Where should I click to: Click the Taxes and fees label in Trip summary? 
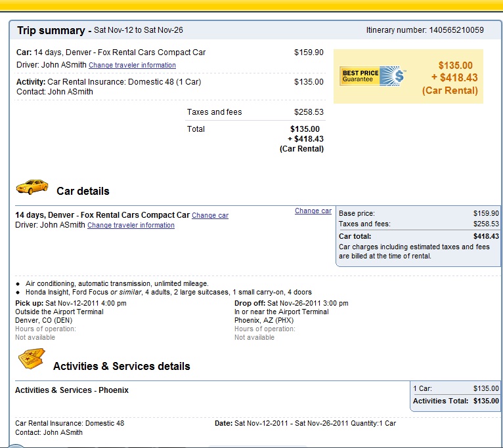click(x=214, y=112)
